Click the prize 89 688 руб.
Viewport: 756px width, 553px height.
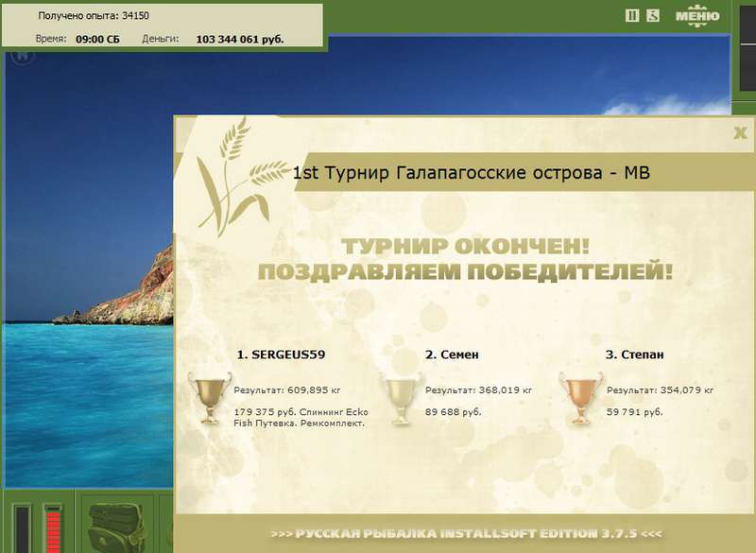454,412
